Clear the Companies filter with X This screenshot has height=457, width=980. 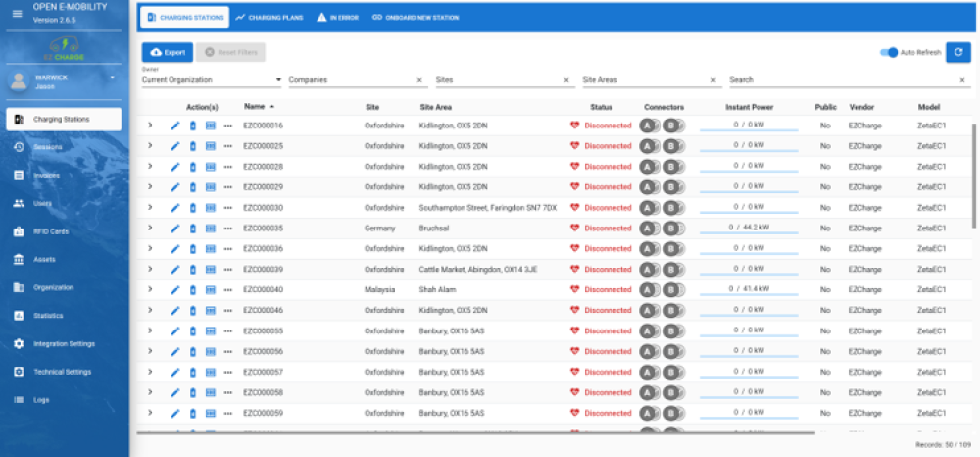tap(419, 80)
